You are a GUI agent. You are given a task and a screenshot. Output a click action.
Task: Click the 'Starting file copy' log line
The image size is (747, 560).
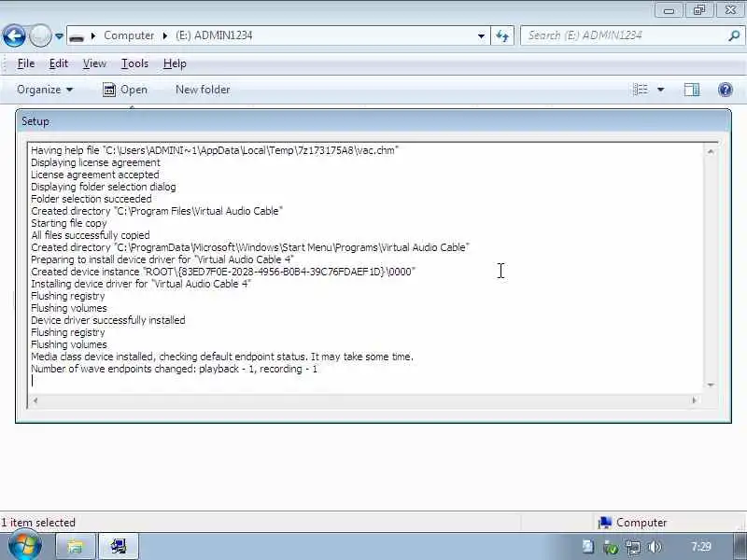coord(69,223)
